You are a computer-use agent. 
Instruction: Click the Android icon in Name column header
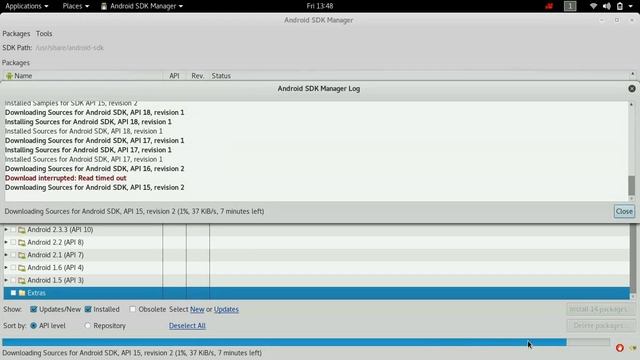(x=9, y=76)
